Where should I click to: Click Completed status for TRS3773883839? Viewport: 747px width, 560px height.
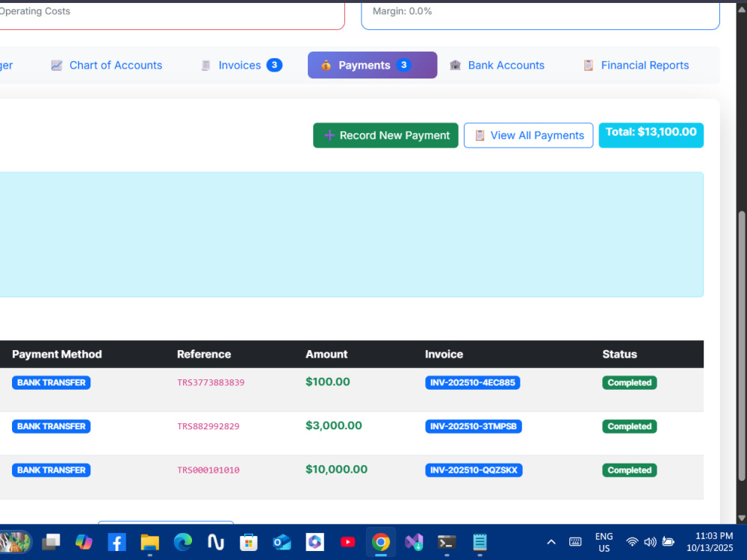pyautogui.click(x=629, y=383)
